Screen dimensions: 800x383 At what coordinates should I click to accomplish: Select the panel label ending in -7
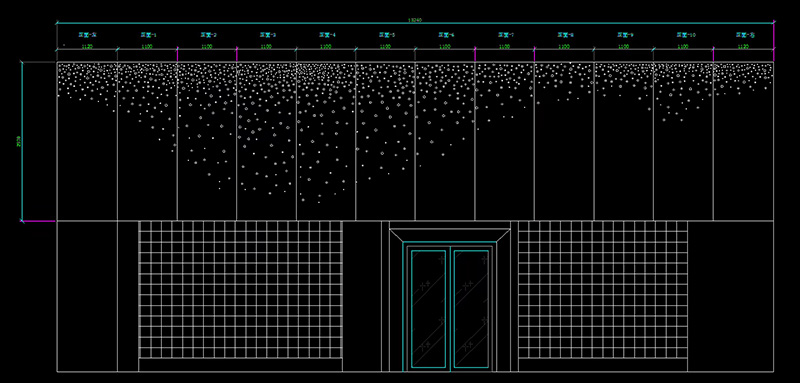(x=506, y=35)
